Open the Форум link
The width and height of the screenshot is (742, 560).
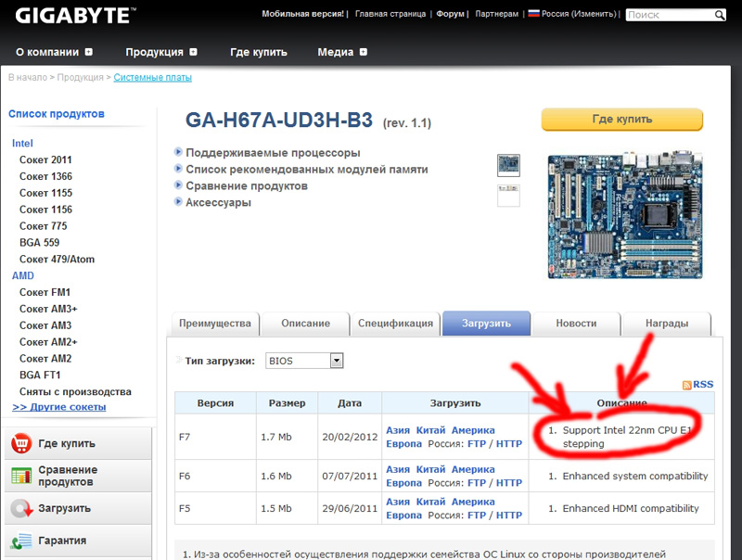click(450, 14)
